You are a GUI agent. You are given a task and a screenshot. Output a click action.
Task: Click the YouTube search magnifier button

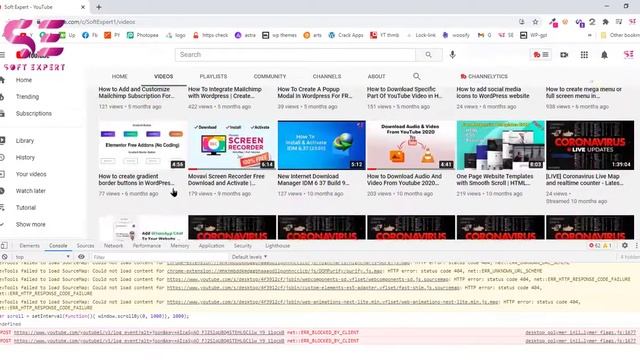click(x=429, y=55)
